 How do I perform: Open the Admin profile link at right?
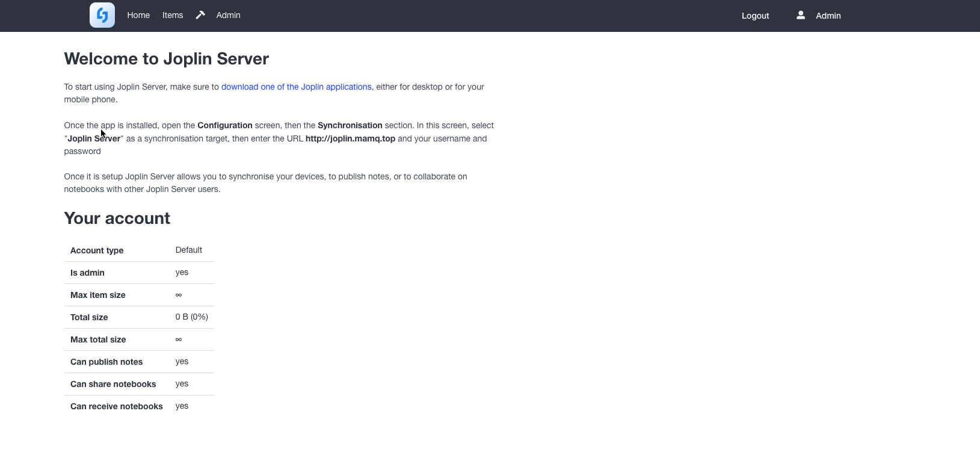[828, 16]
